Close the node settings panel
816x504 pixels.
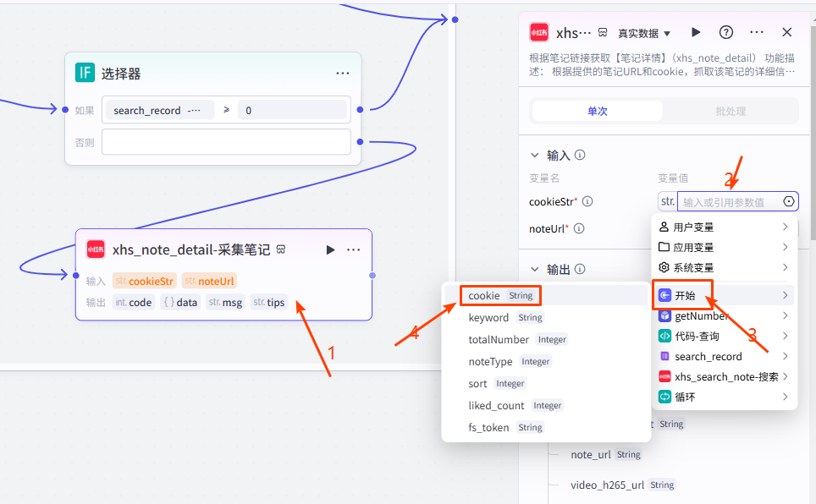(x=786, y=32)
